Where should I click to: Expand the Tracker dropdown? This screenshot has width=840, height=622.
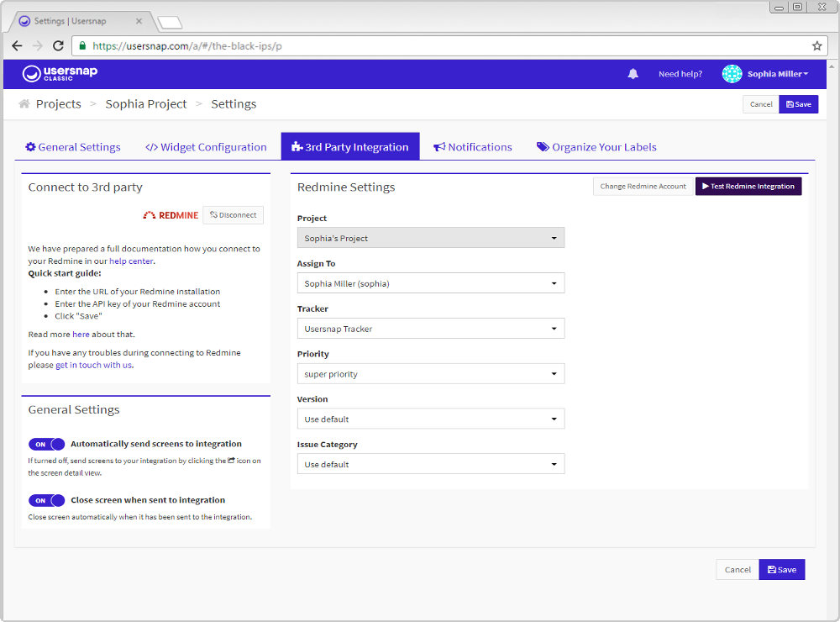[x=430, y=329]
